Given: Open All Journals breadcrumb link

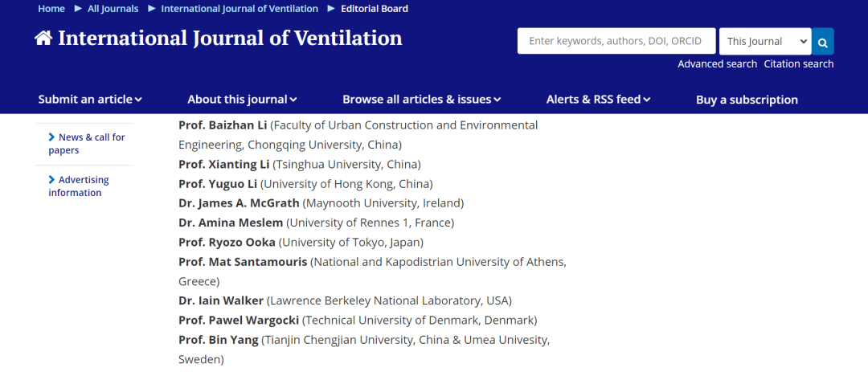Looking at the screenshot, I should [113, 8].
